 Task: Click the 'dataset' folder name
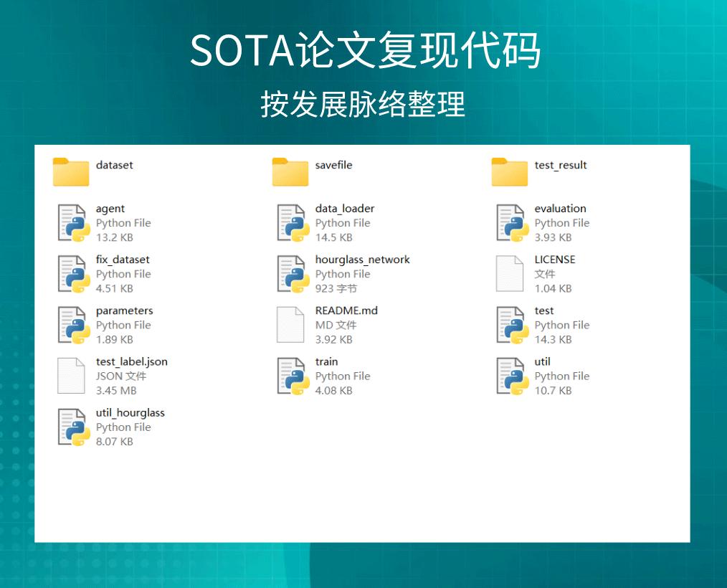pyautogui.click(x=115, y=165)
